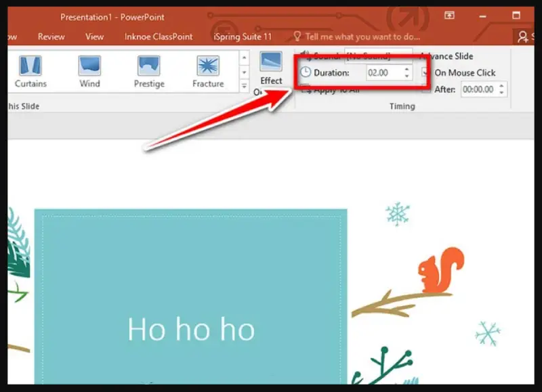Open the View tab
The image size is (542, 392).
[x=94, y=37]
